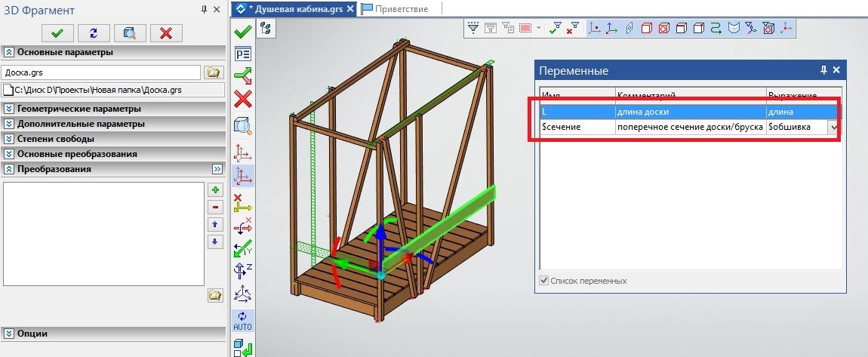Expand the Степени свободы section

coord(9,139)
